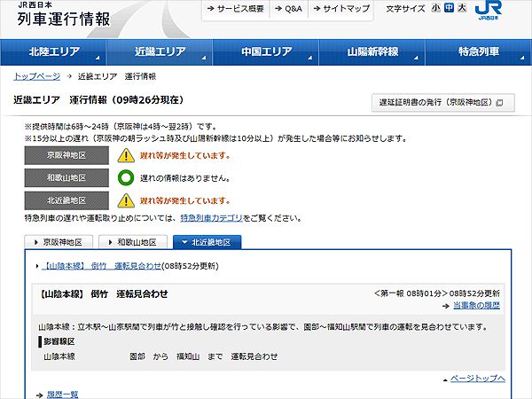532x399 pixels.
Task: Jump to ページトップへ link
Action: pyautogui.click(x=478, y=379)
